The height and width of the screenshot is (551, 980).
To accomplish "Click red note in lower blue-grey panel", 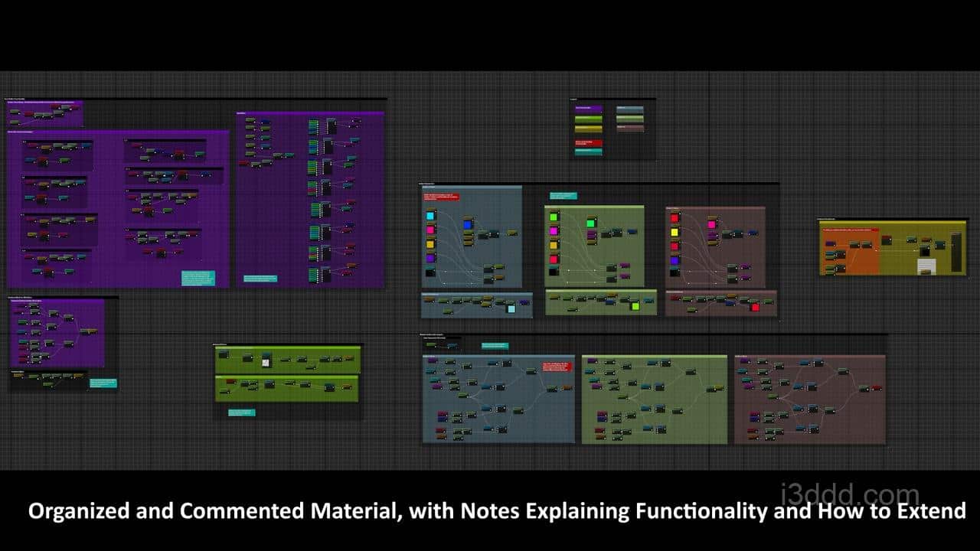I will click(557, 367).
